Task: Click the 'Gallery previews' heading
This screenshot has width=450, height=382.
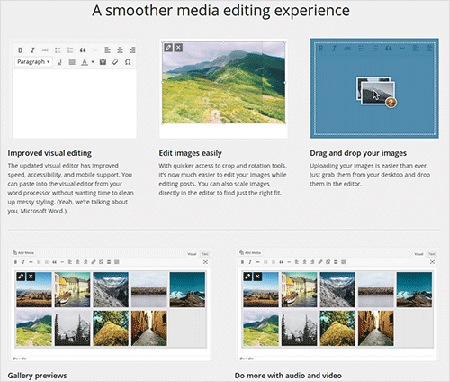Action: click(x=37, y=375)
